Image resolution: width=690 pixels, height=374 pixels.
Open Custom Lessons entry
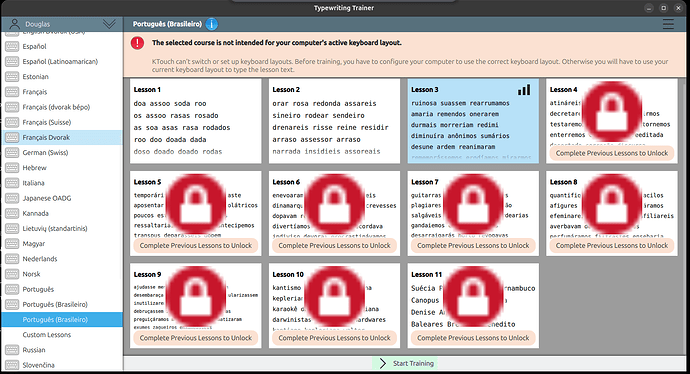click(62, 335)
